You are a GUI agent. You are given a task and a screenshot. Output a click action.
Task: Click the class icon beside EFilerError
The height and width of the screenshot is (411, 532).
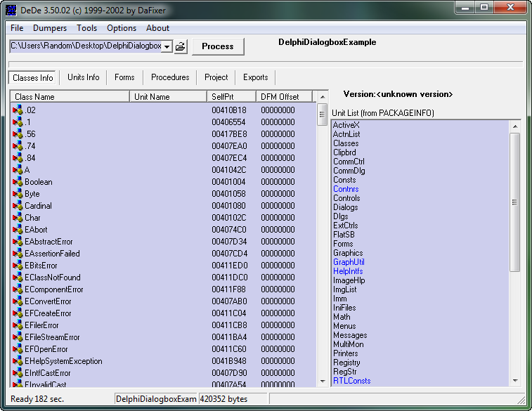pyautogui.click(x=18, y=325)
